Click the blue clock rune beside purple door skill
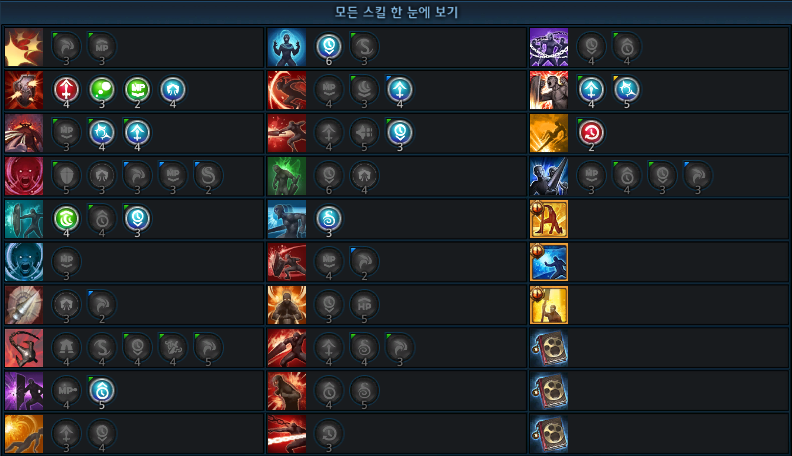The width and height of the screenshot is (792, 456). [x=102, y=390]
